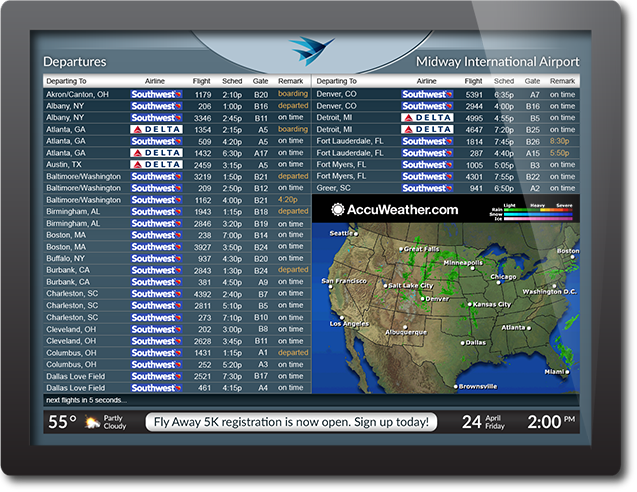Click the Ice intensity legend bar
The image size is (637, 492).
[538, 218]
